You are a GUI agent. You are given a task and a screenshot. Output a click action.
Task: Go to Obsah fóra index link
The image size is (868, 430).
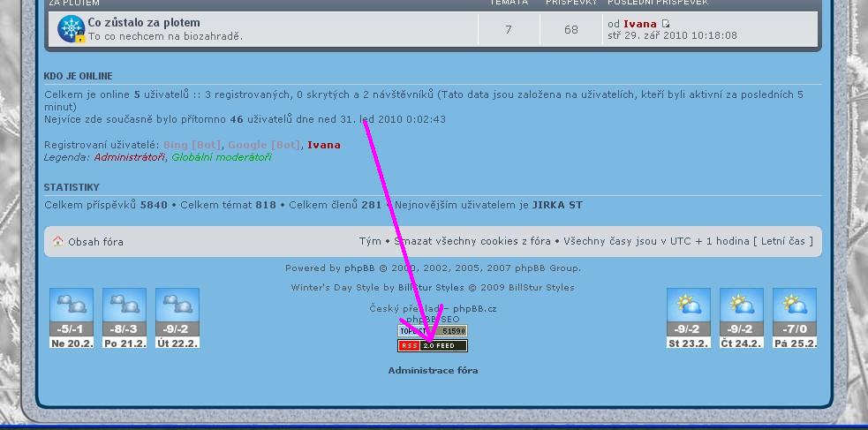coord(95,241)
